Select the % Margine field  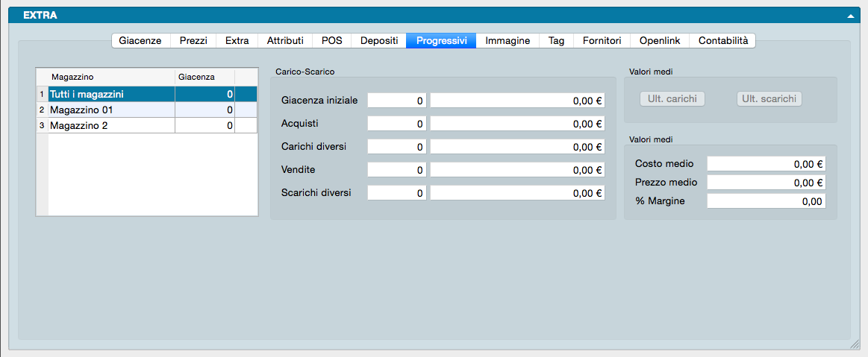(766, 201)
